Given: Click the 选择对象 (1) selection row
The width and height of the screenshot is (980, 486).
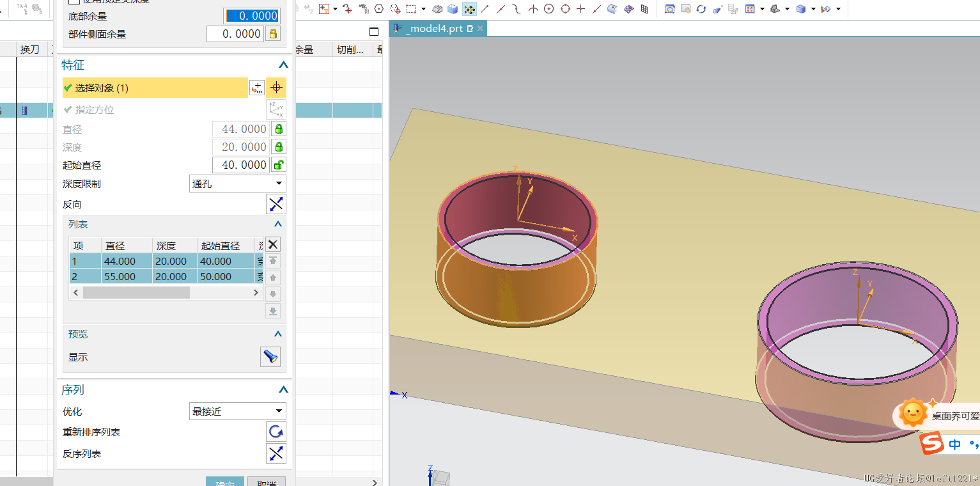Looking at the screenshot, I should (x=155, y=88).
